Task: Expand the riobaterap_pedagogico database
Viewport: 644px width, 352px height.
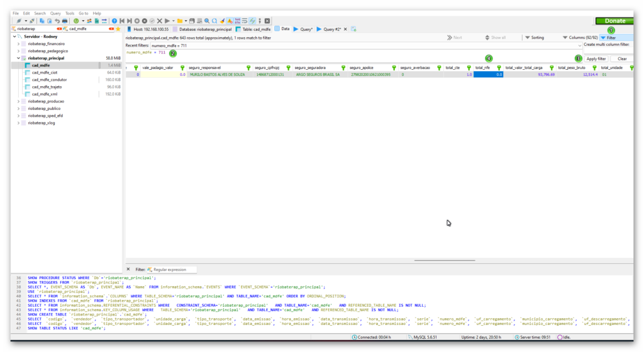Action: [x=18, y=52]
